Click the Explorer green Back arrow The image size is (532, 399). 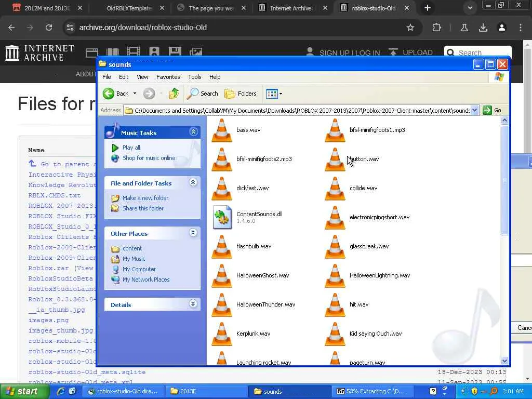click(109, 94)
